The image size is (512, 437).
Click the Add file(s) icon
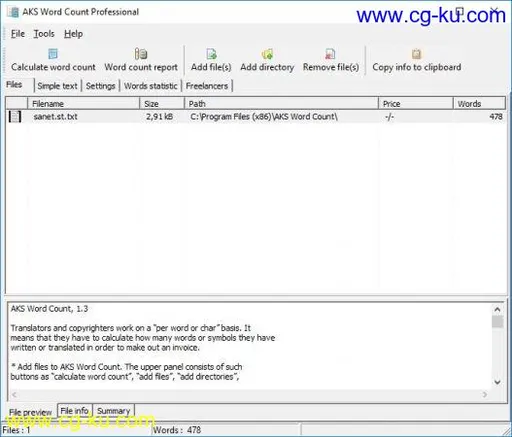click(211, 54)
